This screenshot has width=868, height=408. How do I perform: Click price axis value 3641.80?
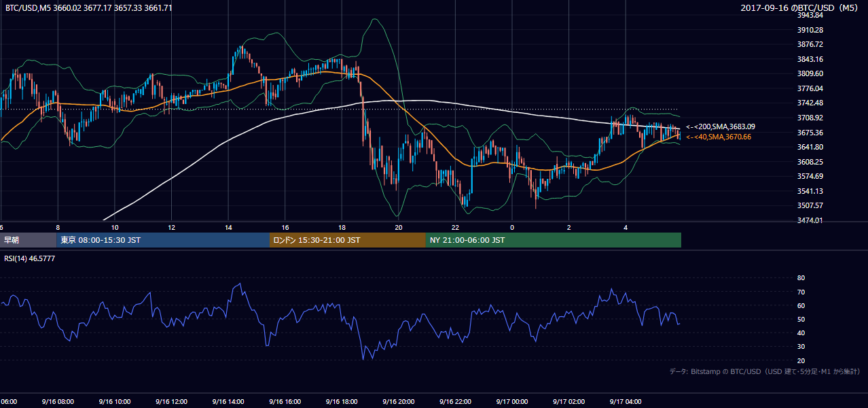click(x=810, y=147)
